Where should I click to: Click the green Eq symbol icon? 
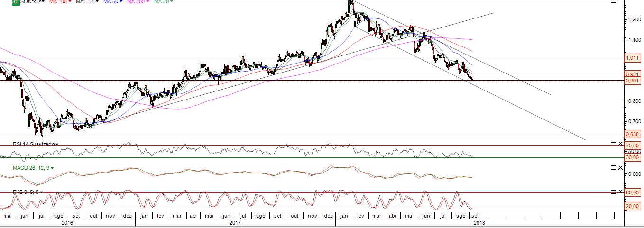click(x=15, y=2)
